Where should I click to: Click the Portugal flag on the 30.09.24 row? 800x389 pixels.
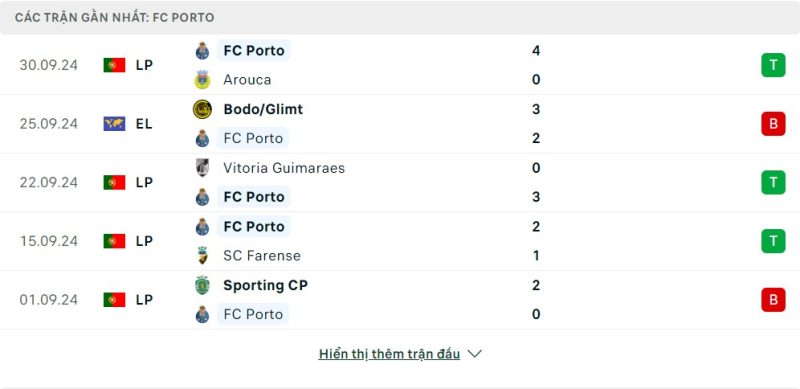(x=114, y=65)
